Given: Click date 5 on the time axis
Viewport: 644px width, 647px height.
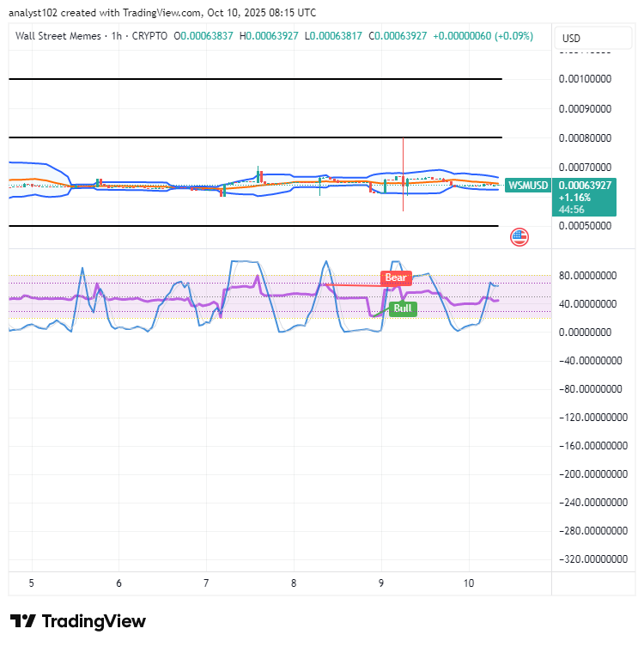Looking at the screenshot, I should pos(31,583).
